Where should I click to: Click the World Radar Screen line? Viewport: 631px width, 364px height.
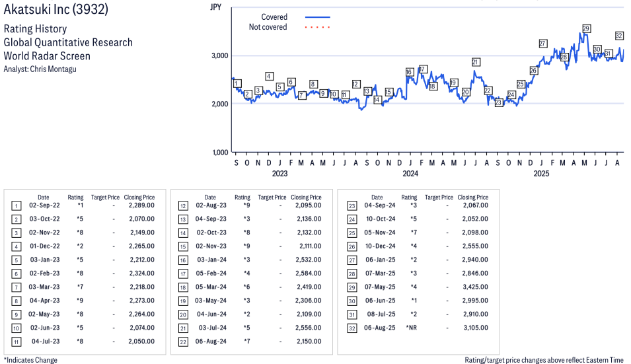coord(47,56)
